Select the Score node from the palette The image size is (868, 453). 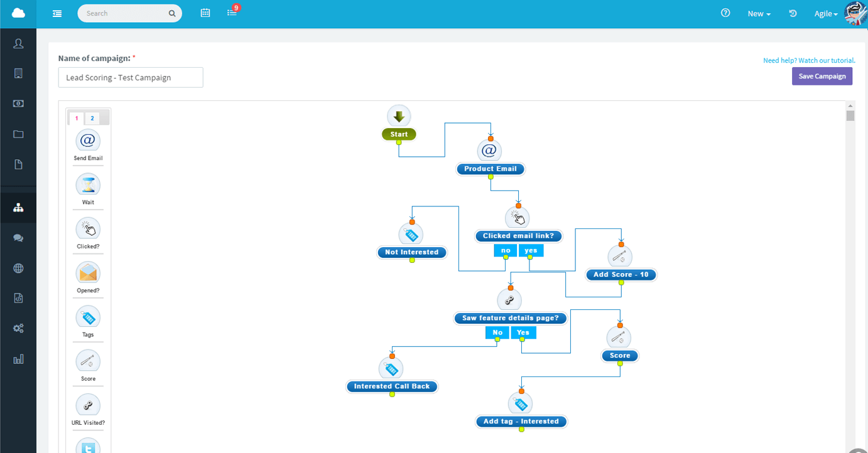point(87,361)
